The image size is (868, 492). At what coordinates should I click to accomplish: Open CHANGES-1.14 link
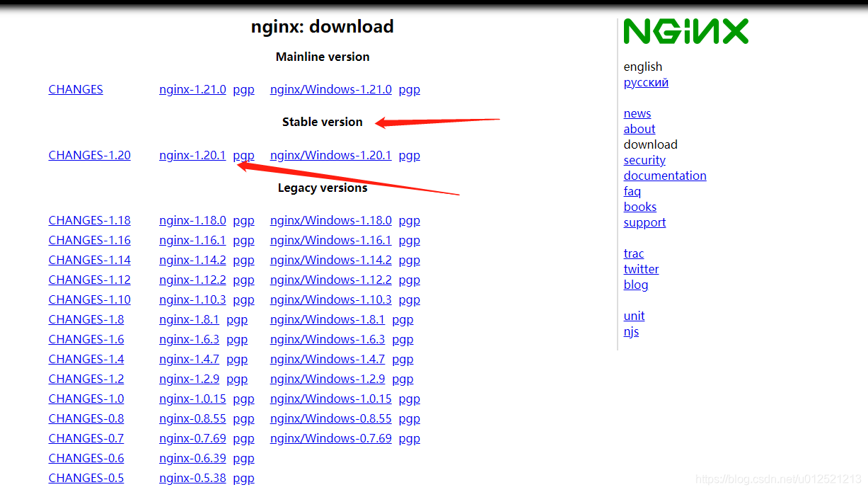(90, 261)
